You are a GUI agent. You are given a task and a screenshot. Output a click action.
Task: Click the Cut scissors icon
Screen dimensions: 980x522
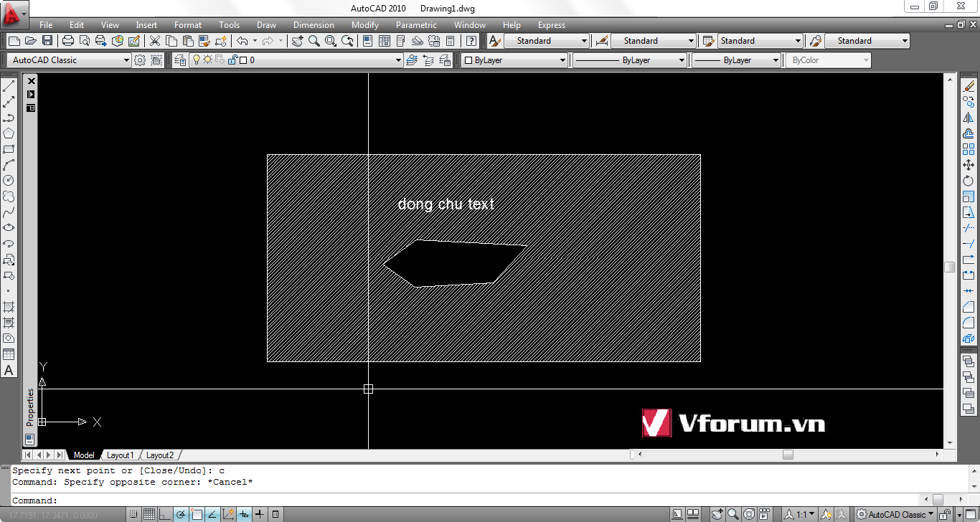154,41
